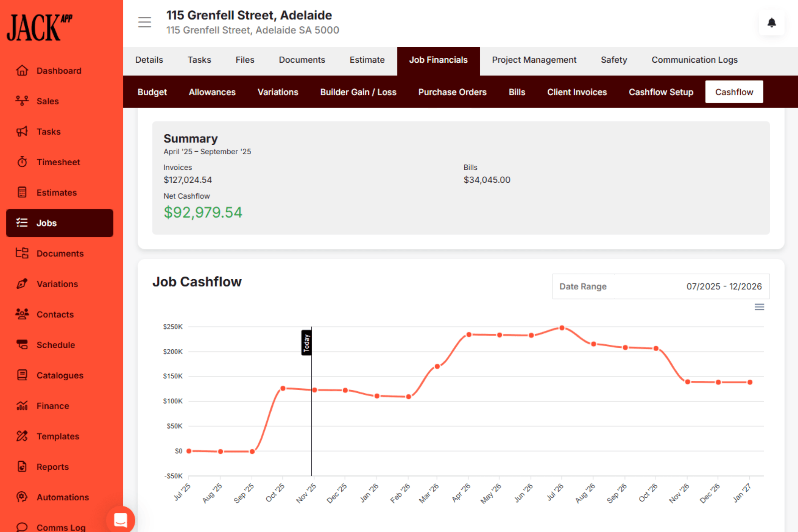This screenshot has width=798, height=532.
Task: Click the Contacts people icon
Action: pyautogui.click(x=22, y=314)
